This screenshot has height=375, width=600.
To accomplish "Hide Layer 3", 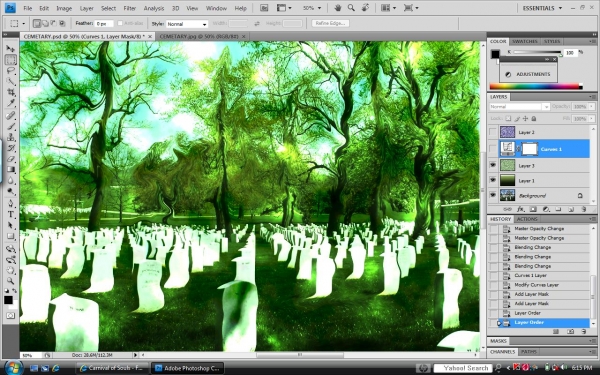I will coord(493,165).
